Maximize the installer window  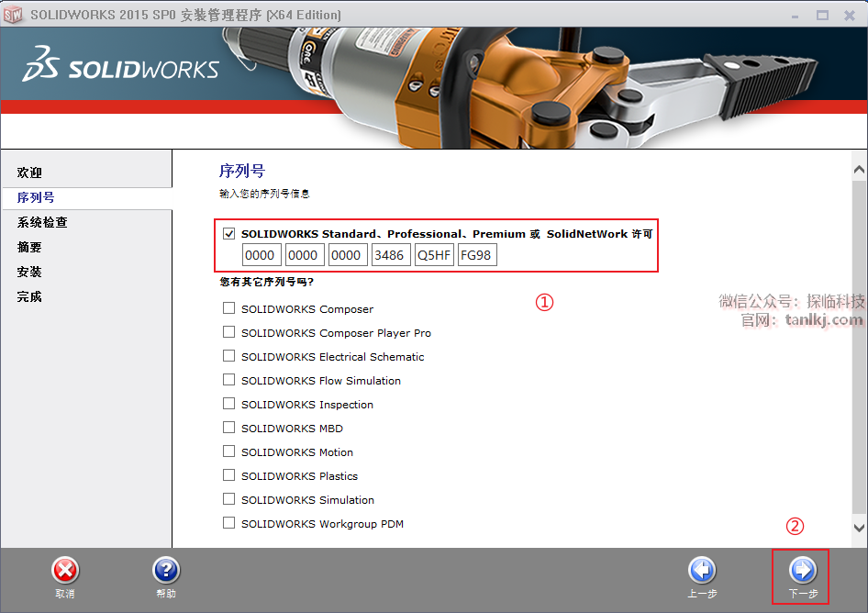pos(823,15)
